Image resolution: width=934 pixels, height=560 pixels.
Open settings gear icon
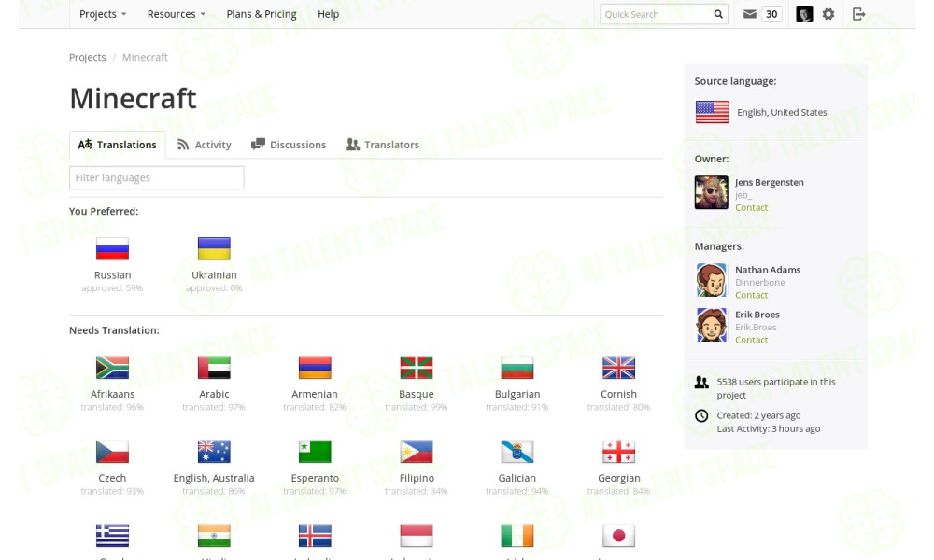[828, 14]
